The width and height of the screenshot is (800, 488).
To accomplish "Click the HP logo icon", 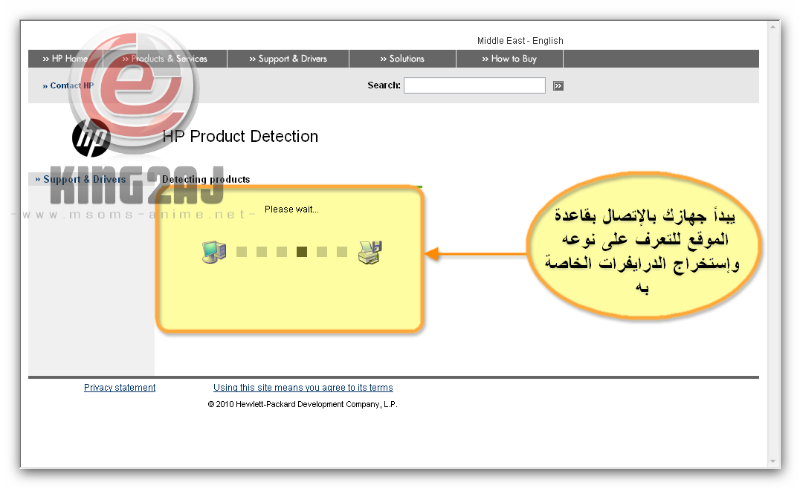I will [92, 136].
